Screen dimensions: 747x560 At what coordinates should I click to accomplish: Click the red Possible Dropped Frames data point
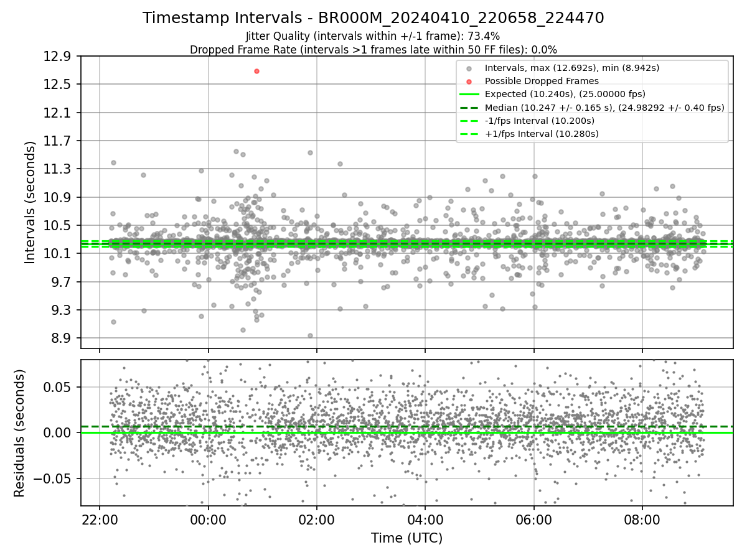point(256,71)
